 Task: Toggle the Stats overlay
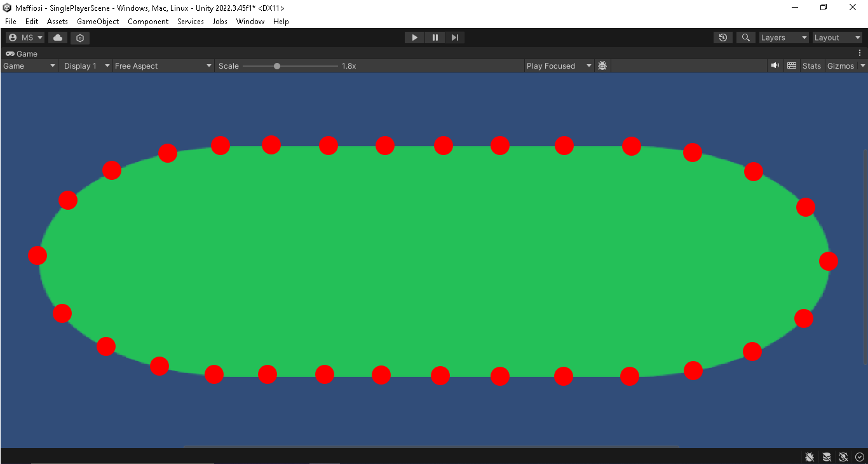tap(811, 65)
